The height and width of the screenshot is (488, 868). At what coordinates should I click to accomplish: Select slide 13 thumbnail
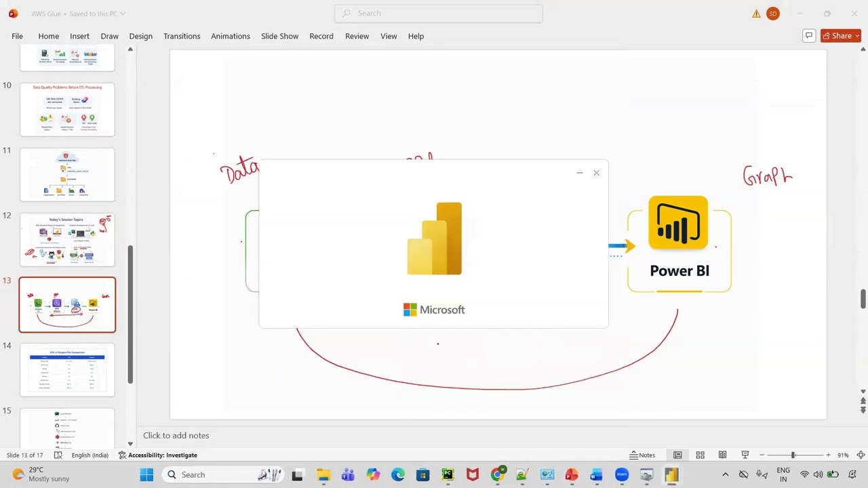pos(67,305)
